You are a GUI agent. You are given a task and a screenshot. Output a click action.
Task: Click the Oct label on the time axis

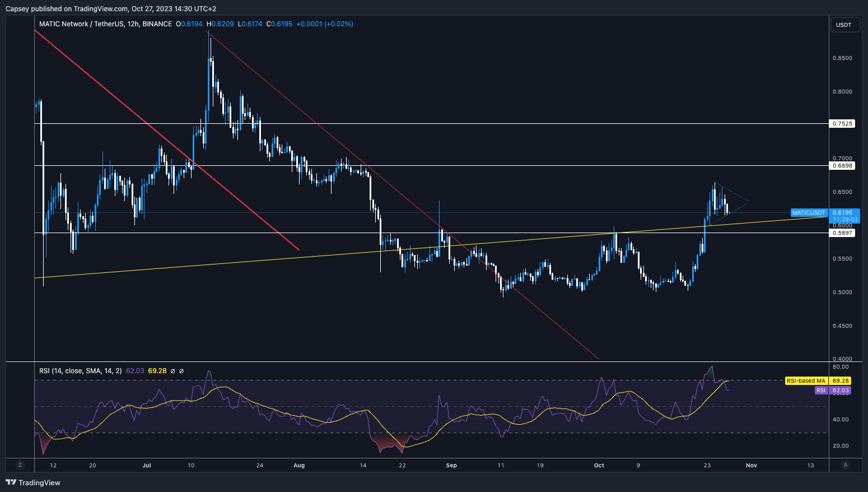599,465
